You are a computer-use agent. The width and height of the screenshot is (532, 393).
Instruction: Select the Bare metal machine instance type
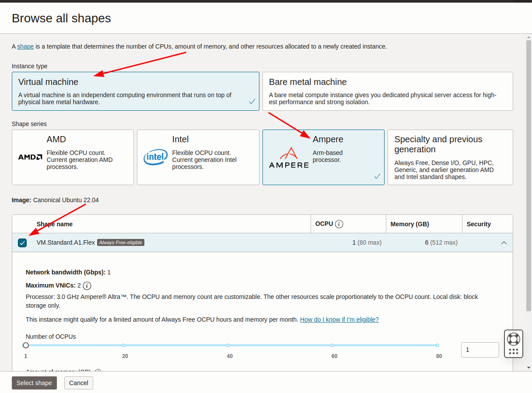(388, 91)
